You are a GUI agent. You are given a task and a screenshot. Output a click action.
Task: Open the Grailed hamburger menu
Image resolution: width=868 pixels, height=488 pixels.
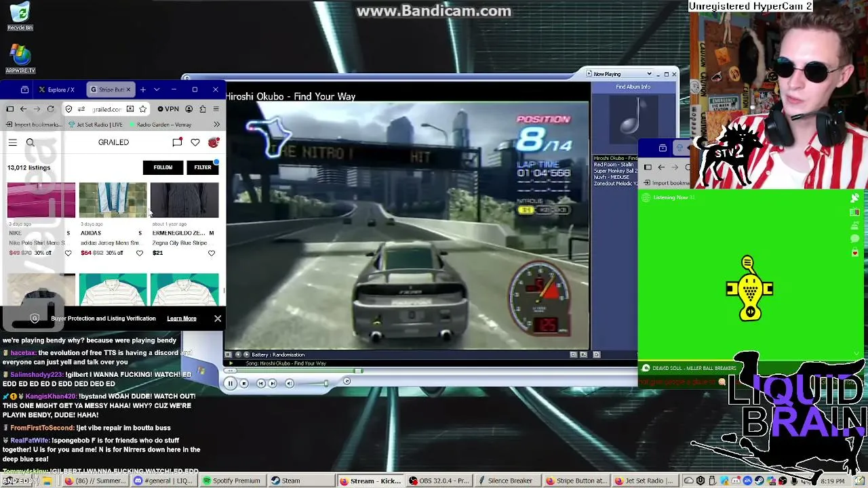point(13,142)
